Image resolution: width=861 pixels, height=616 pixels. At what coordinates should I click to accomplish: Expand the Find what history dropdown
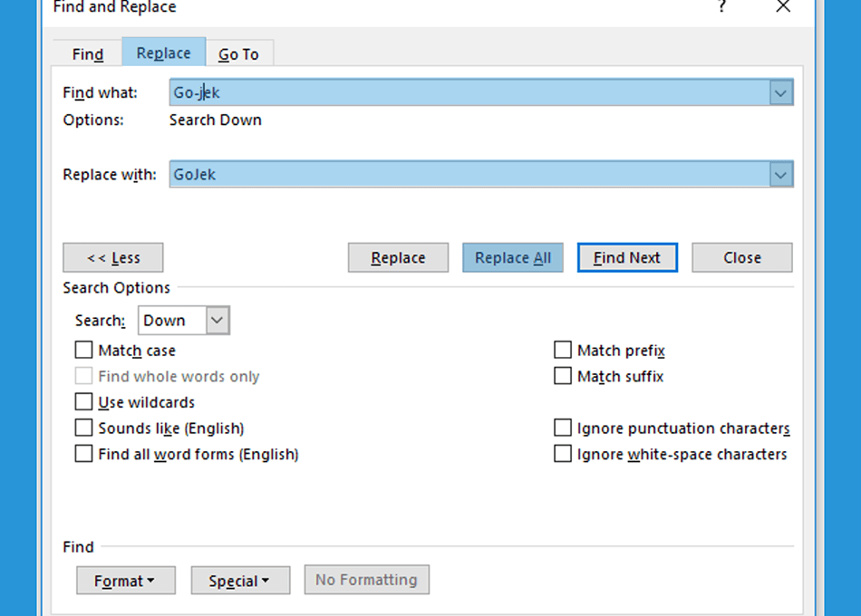[x=781, y=92]
